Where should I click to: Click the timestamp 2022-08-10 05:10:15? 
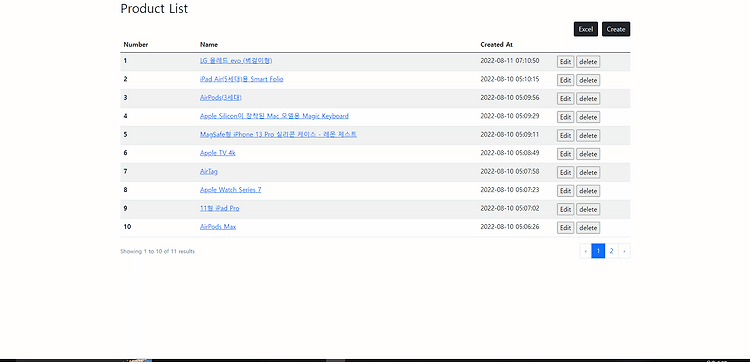(510, 79)
